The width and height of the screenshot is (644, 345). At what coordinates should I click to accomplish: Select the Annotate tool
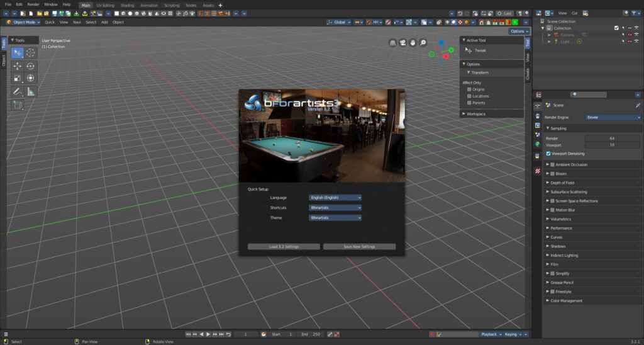(x=17, y=92)
